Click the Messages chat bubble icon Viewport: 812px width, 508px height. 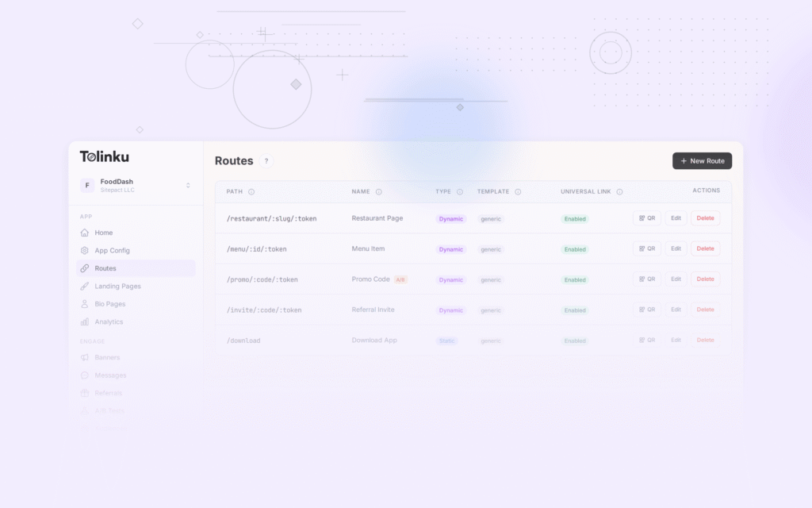(84, 375)
